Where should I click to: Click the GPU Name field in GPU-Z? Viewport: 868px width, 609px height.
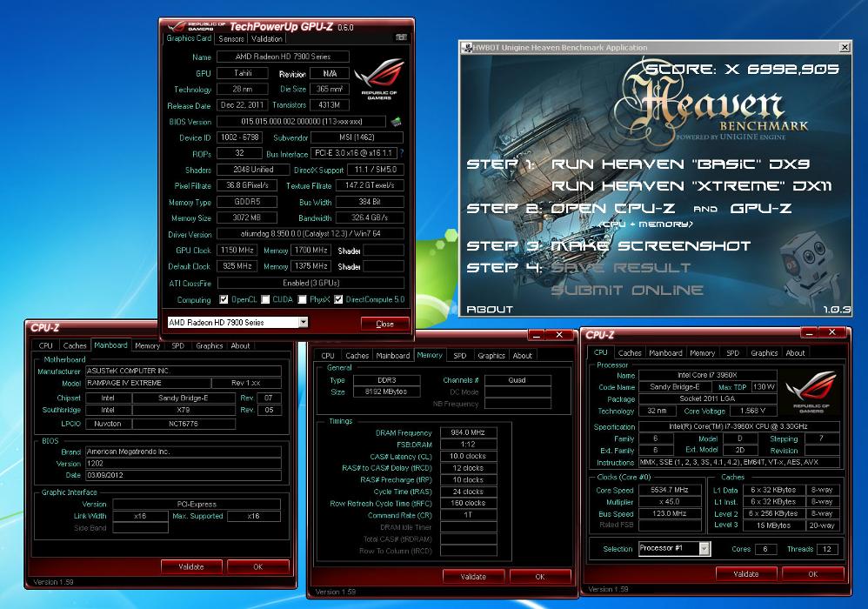click(283, 57)
